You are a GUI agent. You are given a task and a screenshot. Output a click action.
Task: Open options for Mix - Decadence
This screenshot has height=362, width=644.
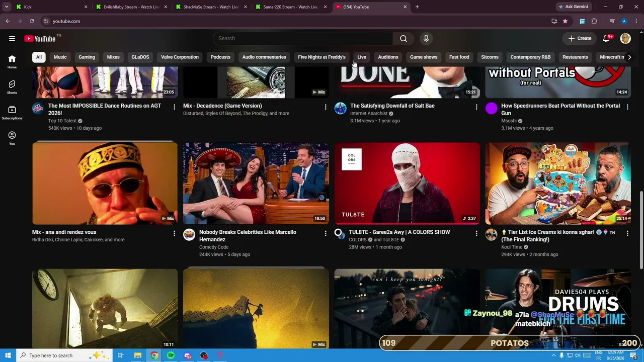pyautogui.click(x=326, y=107)
